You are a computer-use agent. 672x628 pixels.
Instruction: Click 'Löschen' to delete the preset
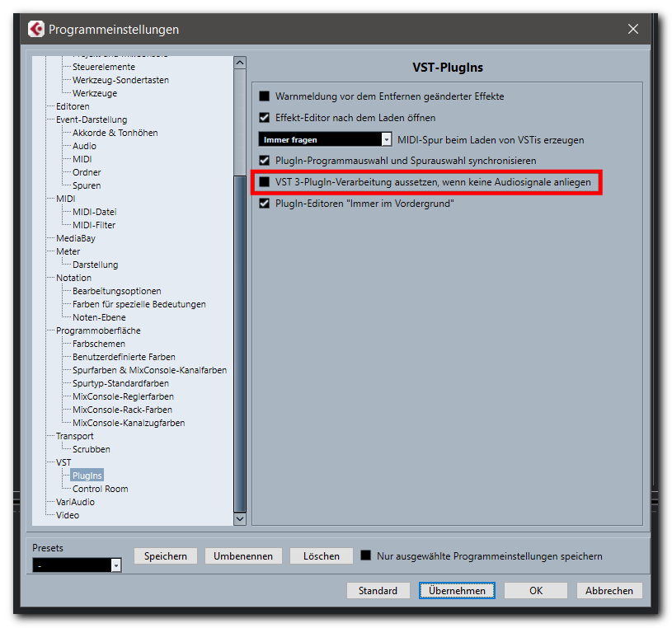pyautogui.click(x=321, y=555)
